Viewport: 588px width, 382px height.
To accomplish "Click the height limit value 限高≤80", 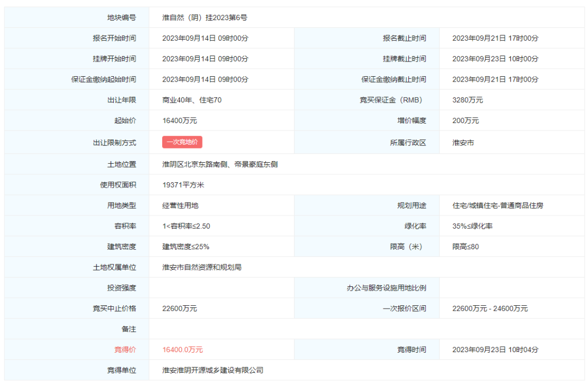I will 465,247.
